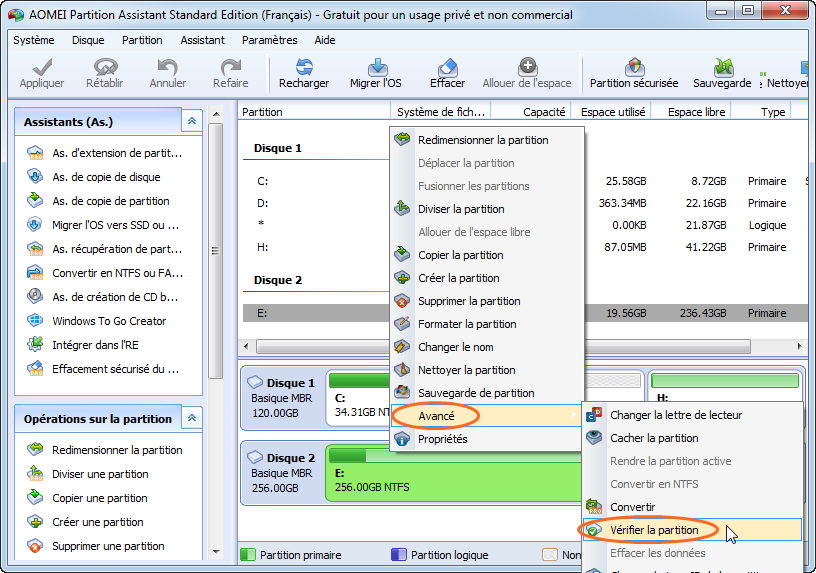Expand the Avancé submenu

pyautogui.click(x=486, y=416)
